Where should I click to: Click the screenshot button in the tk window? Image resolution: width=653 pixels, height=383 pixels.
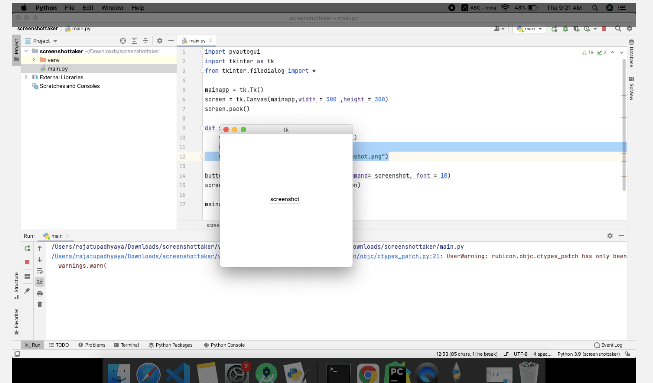click(x=285, y=199)
